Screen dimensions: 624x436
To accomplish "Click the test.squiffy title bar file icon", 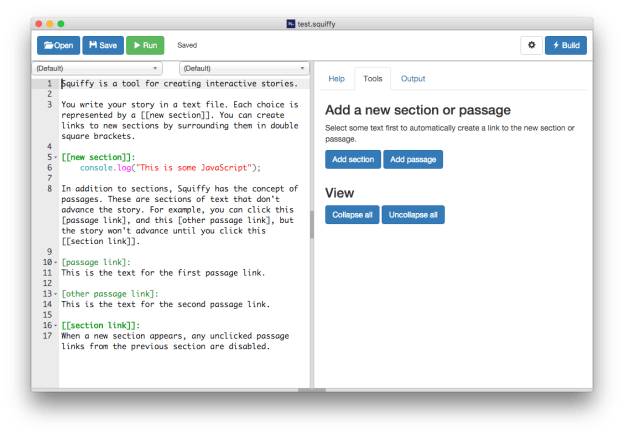I will [291, 24].
